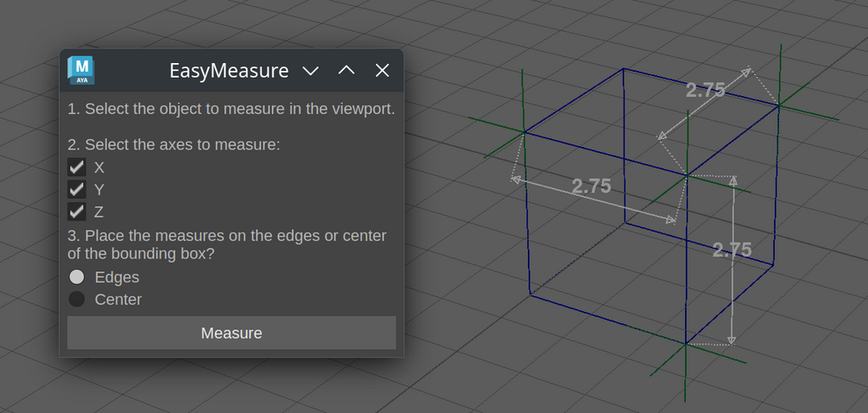Click 'Select the axes to measure' text
Screen dimensions: 868x413
pyautogui.click(x=174, y=145)
